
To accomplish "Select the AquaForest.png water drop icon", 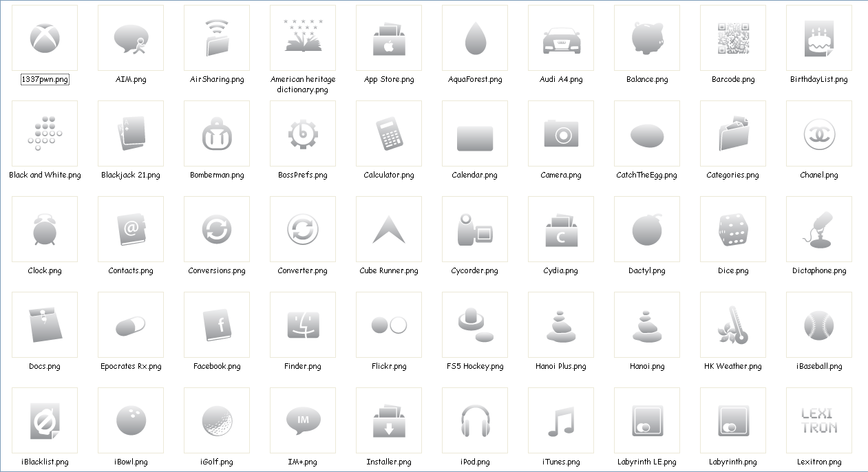I will 475,38.
